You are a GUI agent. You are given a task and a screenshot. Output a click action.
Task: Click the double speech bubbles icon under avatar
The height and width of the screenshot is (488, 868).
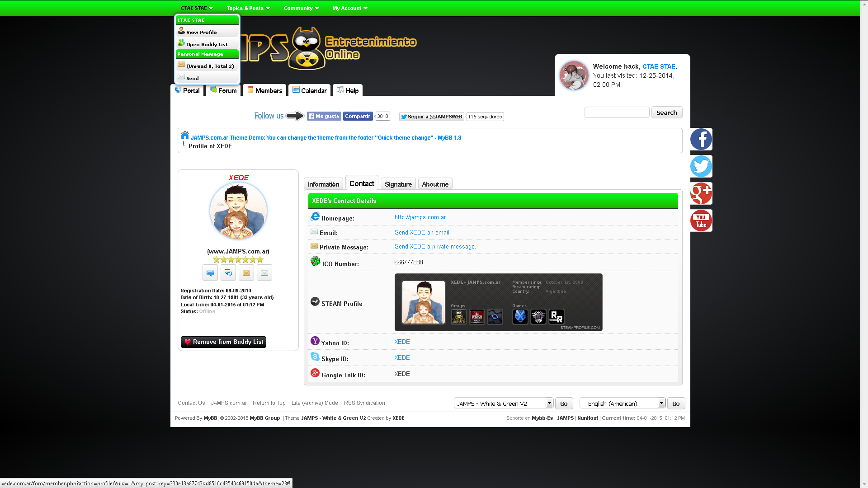click(x=228, y=273)
